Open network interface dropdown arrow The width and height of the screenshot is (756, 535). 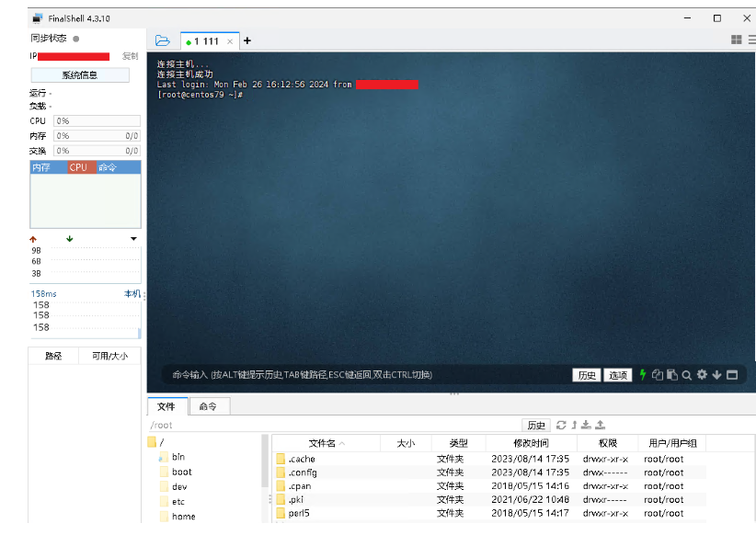tap(133, 239)
